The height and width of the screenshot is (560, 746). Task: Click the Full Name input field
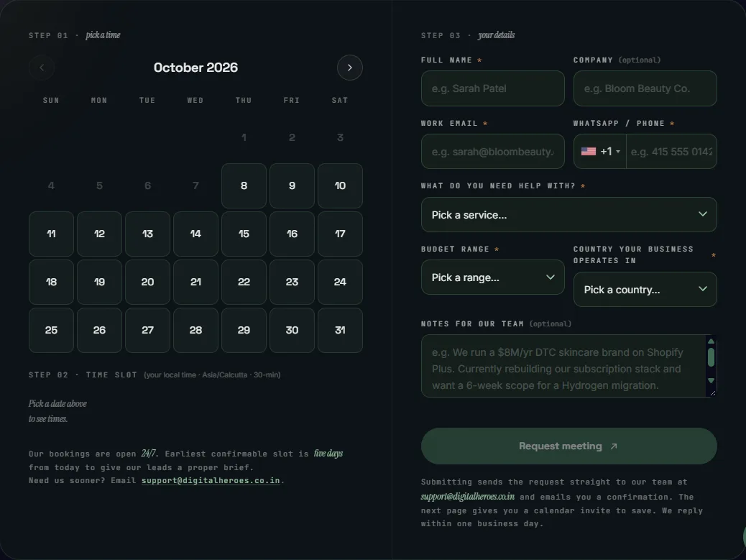[492, 88]
